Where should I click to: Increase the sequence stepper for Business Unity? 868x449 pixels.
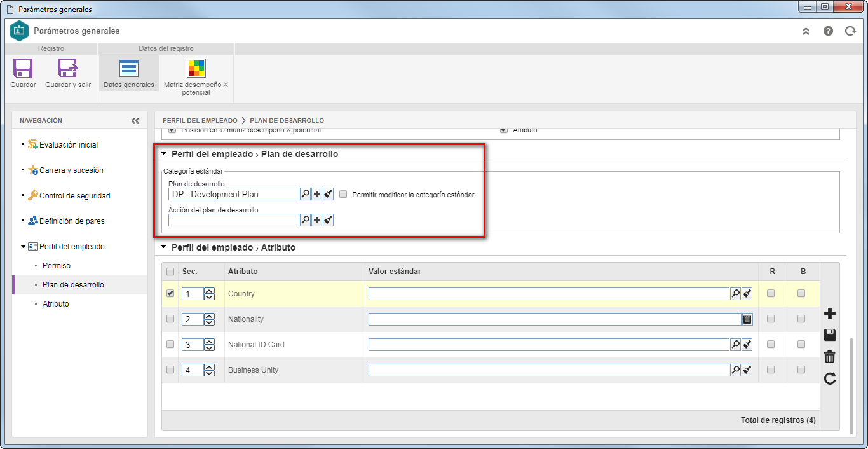(x=209, y=367)
